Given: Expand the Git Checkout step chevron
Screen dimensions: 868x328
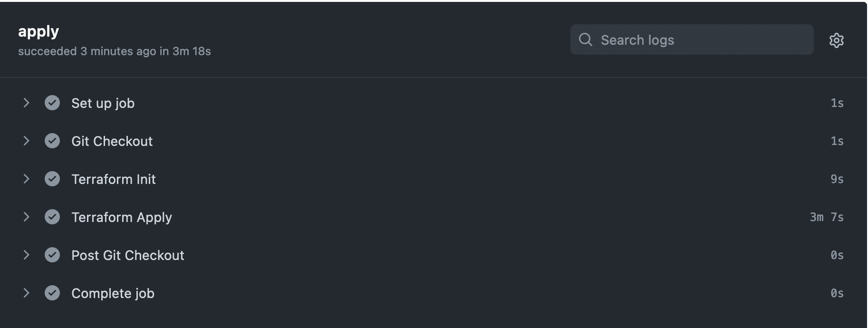Looking at the screenshot, I should click(27, 141).
